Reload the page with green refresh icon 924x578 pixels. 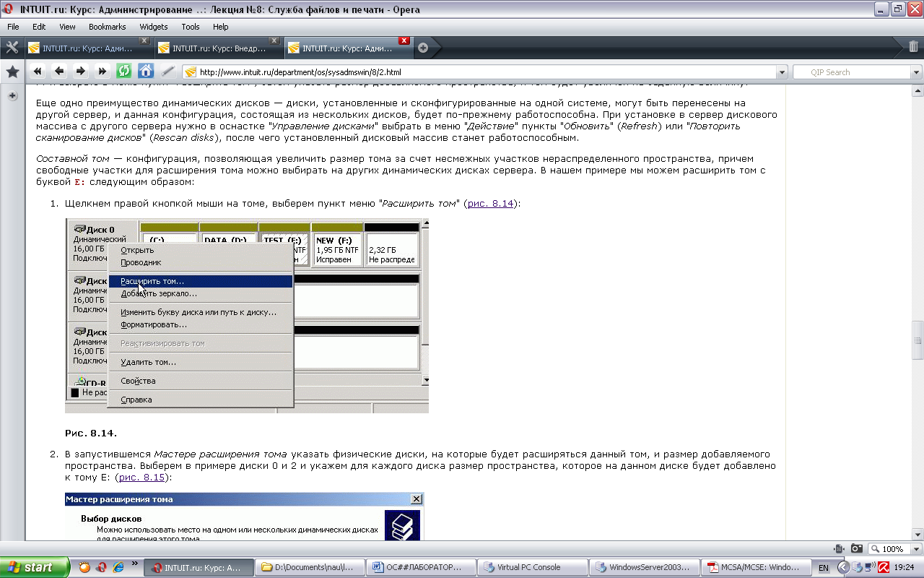[124, 72]
